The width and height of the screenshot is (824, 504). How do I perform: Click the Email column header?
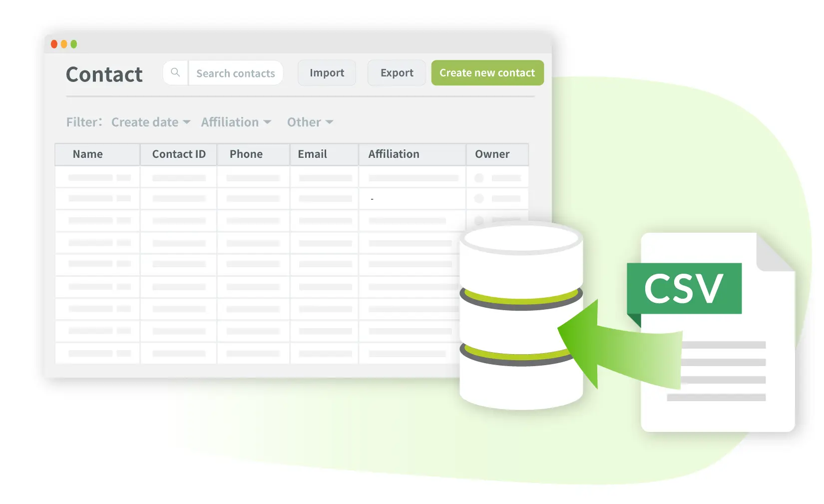pos(312,154)
